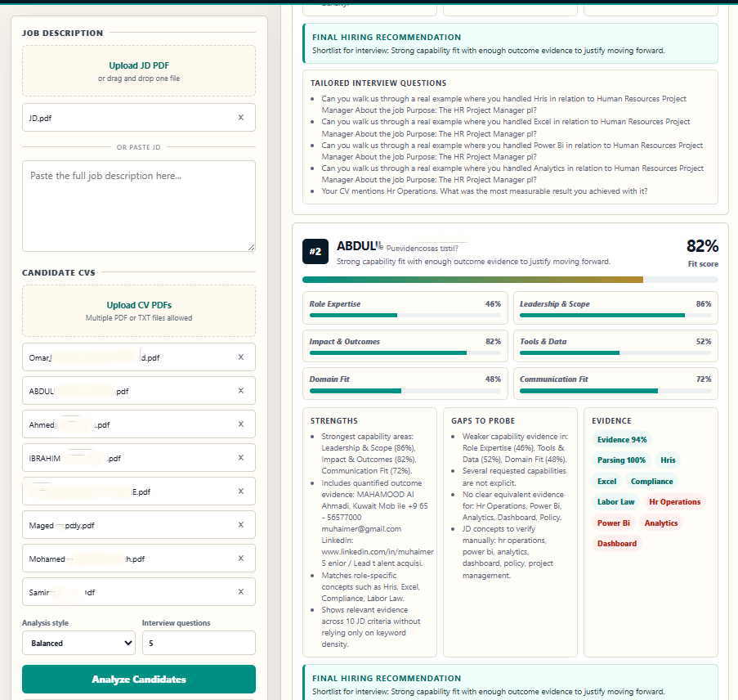Remove the ABDUL CV file
This screenshot has height=700, width=738.
point(240,391)
